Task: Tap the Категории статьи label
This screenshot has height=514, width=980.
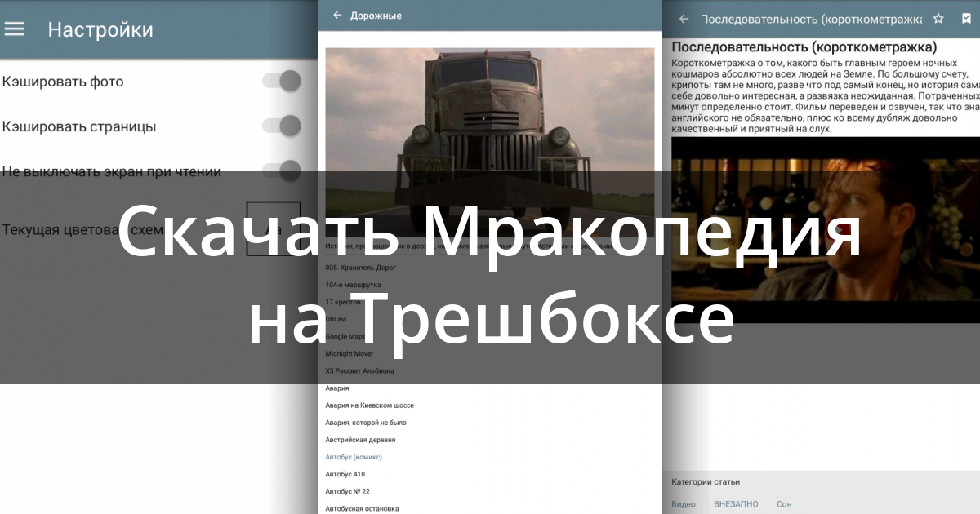Action: pyautogui.click(x=706, y=482)
